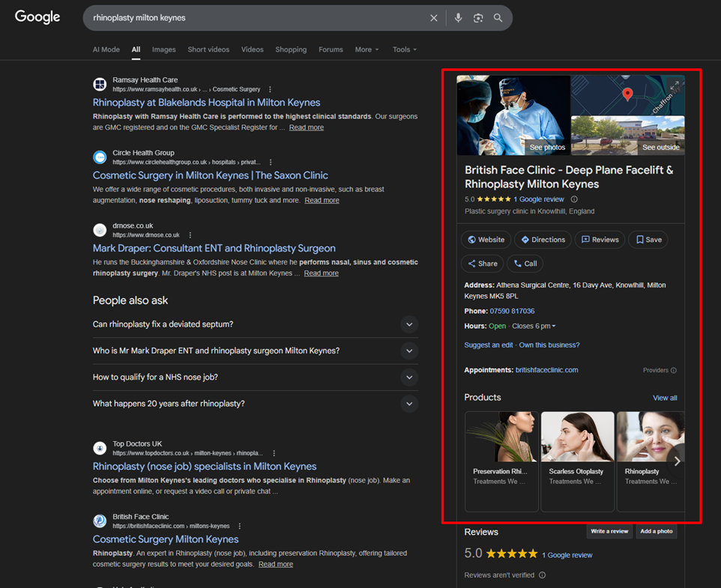Show next products with the right arrow
This screenshot has width=721, height=588.
click(x=677, y=461)
